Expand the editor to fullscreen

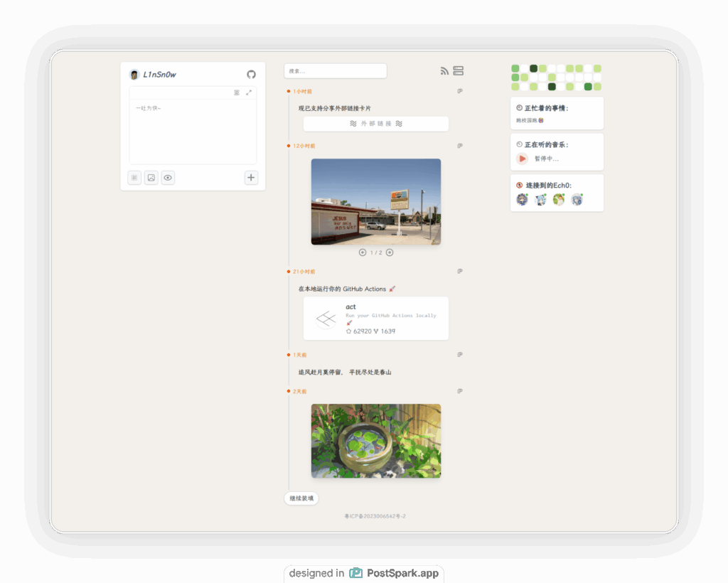click(x=249, y=92)
